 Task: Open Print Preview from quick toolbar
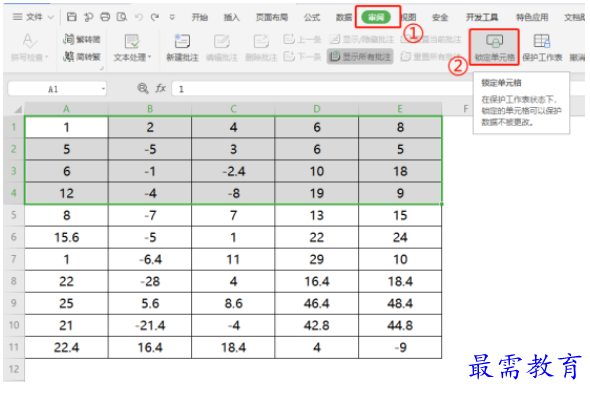[122, 17]
